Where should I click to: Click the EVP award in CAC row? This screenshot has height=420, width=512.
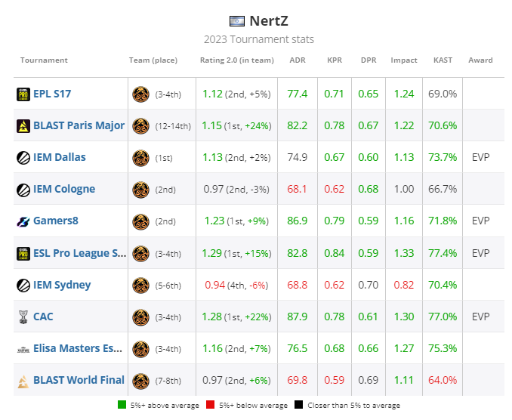(x=480, y=317)
